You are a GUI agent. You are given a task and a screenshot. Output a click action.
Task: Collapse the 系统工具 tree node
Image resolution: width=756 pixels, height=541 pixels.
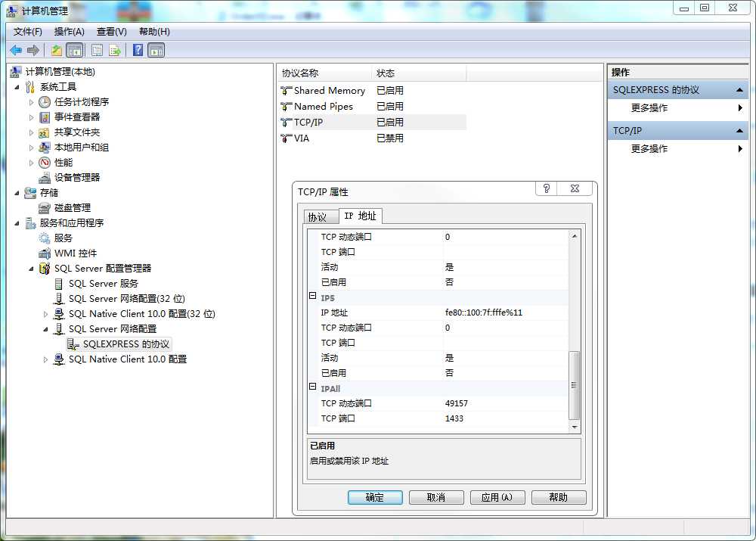click(17, 87)
